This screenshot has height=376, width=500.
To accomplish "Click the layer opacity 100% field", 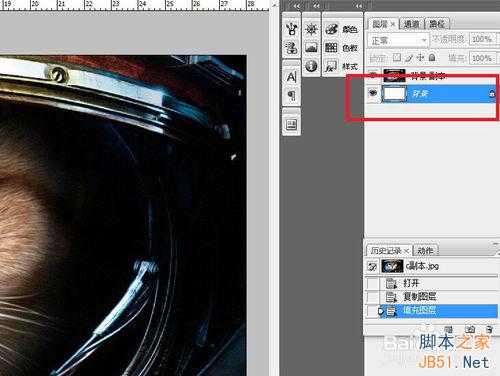I will click(482, 39).
